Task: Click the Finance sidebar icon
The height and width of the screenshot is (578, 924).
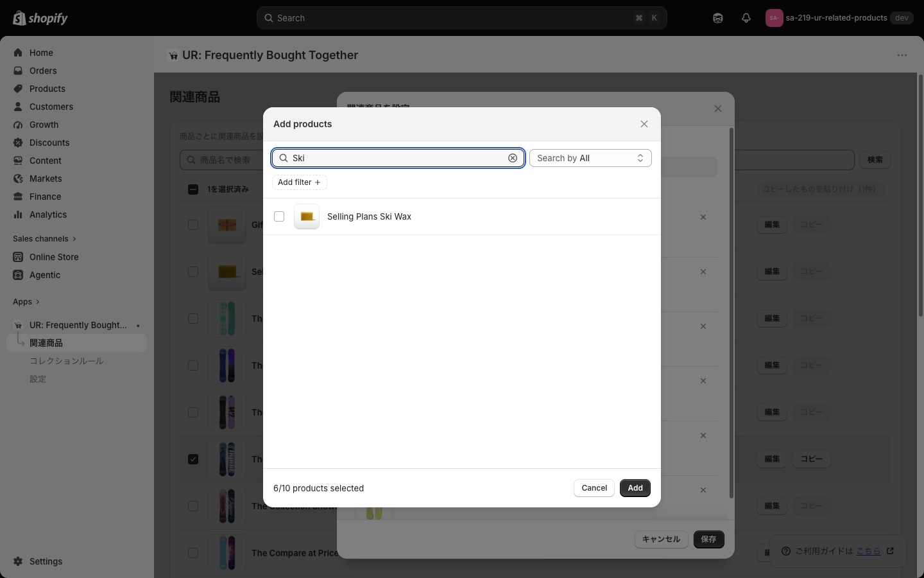Action: 18,197
